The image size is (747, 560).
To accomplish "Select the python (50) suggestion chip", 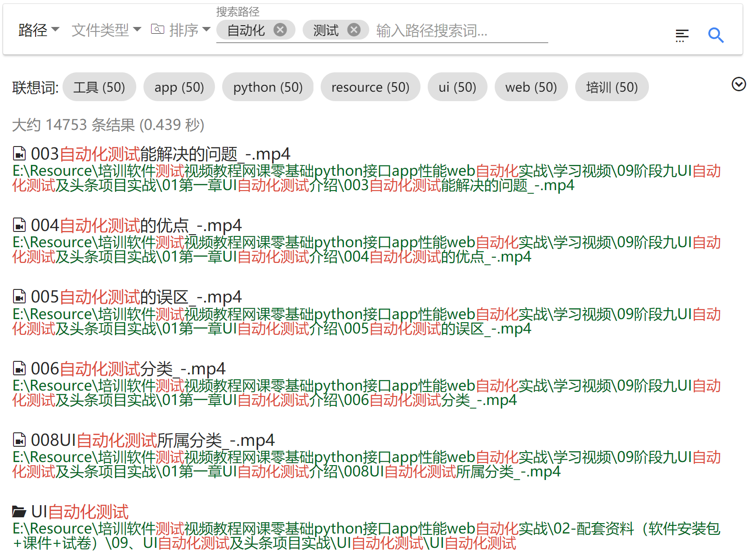I will 268,87.
